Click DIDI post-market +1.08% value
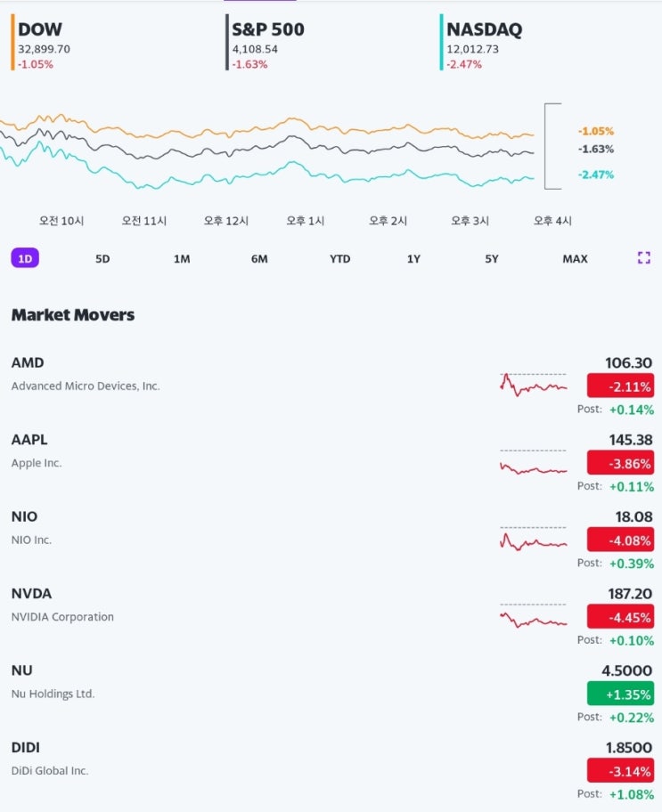This screenshot has height=812, width=662. (x=632, y=794)
